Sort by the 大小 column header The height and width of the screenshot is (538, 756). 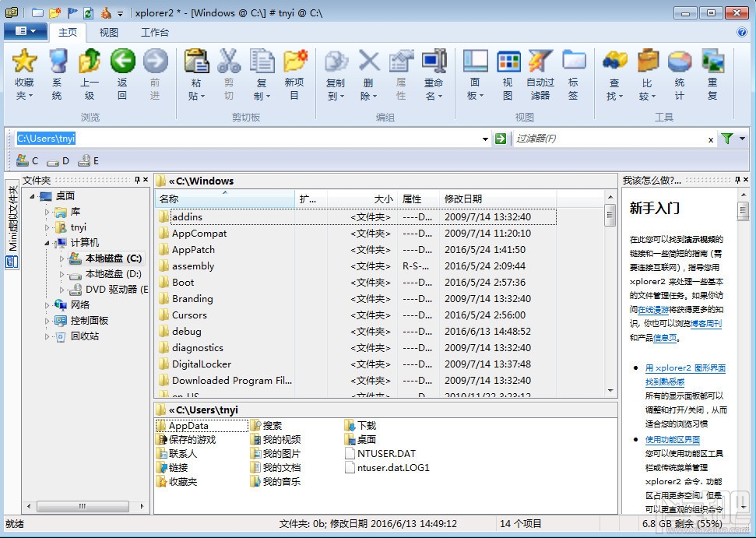(362, 199)
